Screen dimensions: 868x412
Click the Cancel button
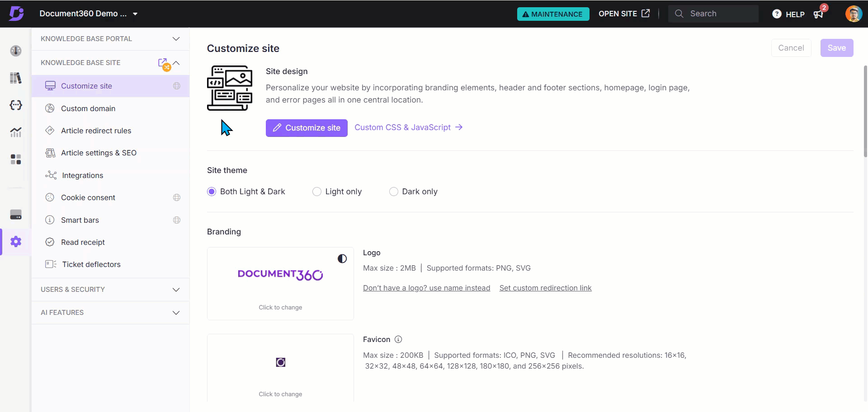coord(791,48)
